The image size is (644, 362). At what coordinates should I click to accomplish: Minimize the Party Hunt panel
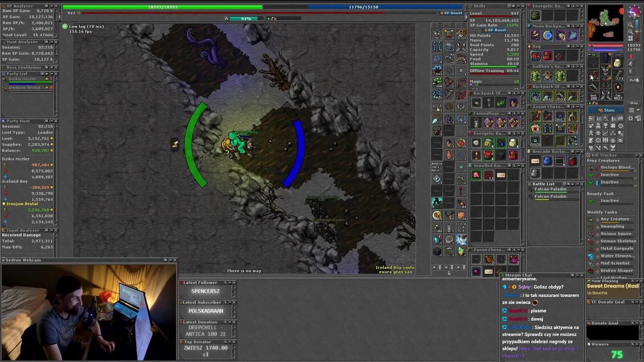[x=51, y=121]
